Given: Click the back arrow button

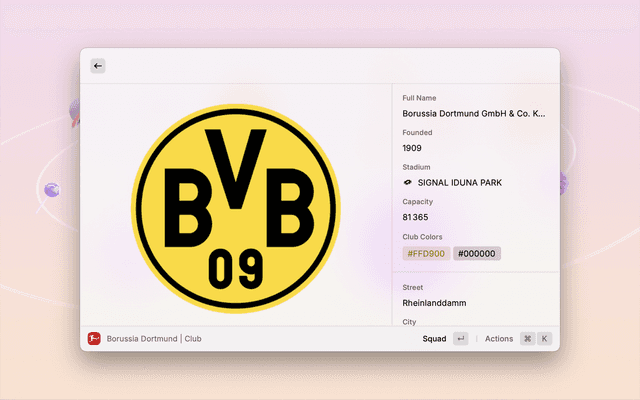Looking at the screenshot, I should click(x=98, y=66).
